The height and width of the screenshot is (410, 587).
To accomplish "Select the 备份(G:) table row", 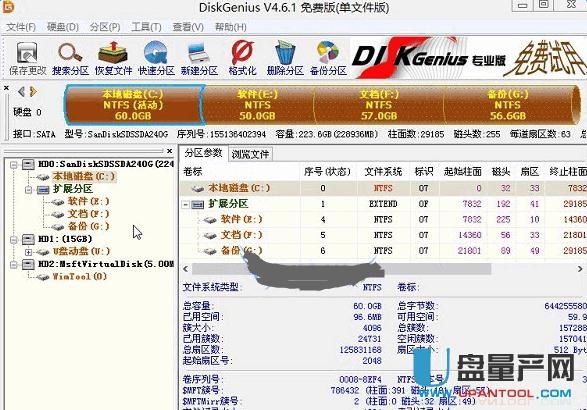I will (383, 250).
